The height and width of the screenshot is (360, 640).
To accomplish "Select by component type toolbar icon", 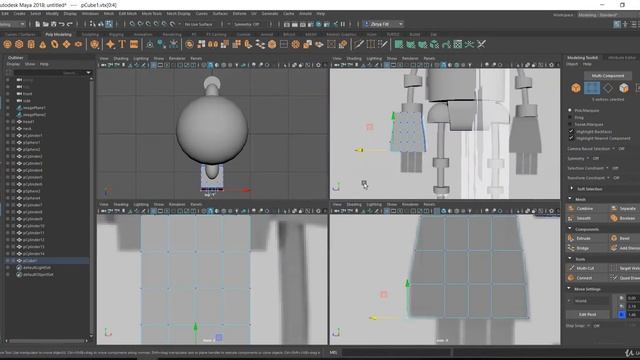I will (x=109, y=24).
